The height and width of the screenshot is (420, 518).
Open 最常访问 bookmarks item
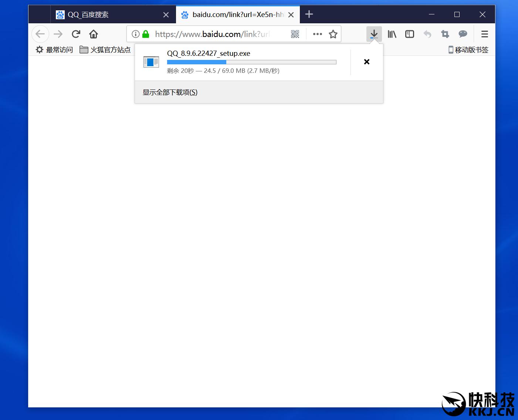pos(54,50)
